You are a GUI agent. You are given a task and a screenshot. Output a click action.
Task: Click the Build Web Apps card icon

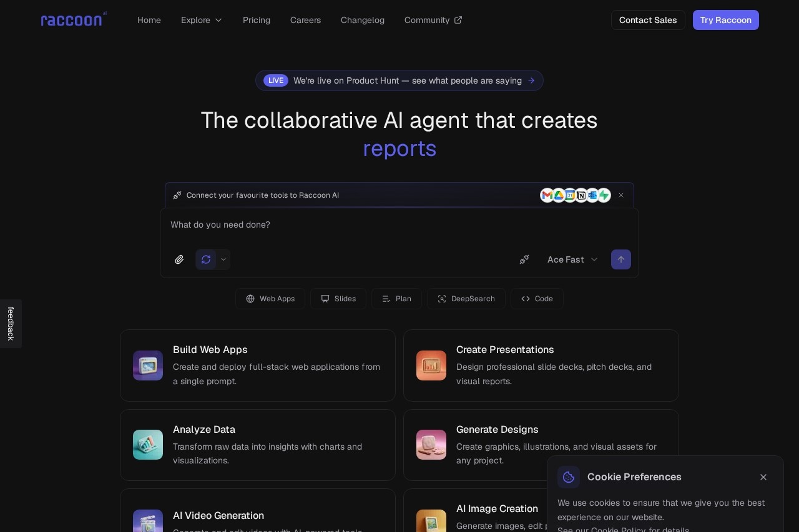pos(148,365)
